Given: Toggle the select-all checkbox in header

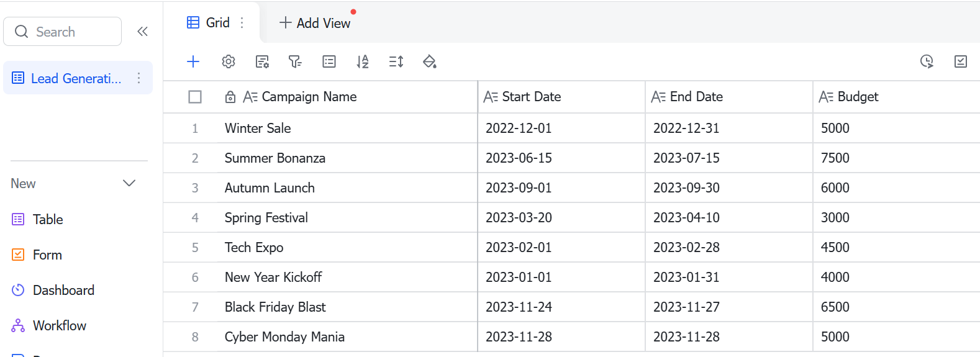Looking at the screenshot, I should coord(195,97).
